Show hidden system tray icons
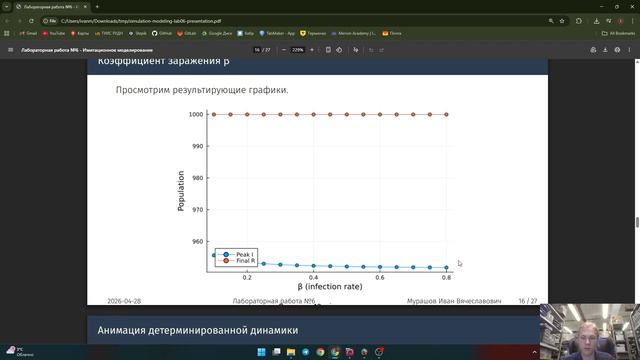Screen dimensions: 640x360 click(x=534, y=352)
